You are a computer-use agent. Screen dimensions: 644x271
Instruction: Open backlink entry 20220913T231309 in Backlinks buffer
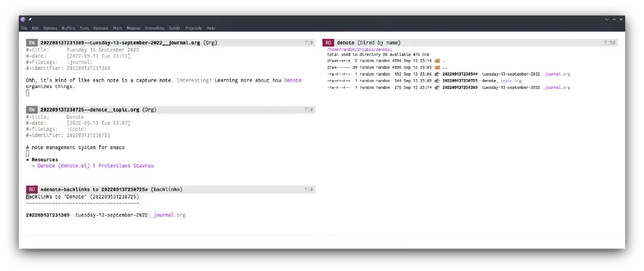(106, 215)
